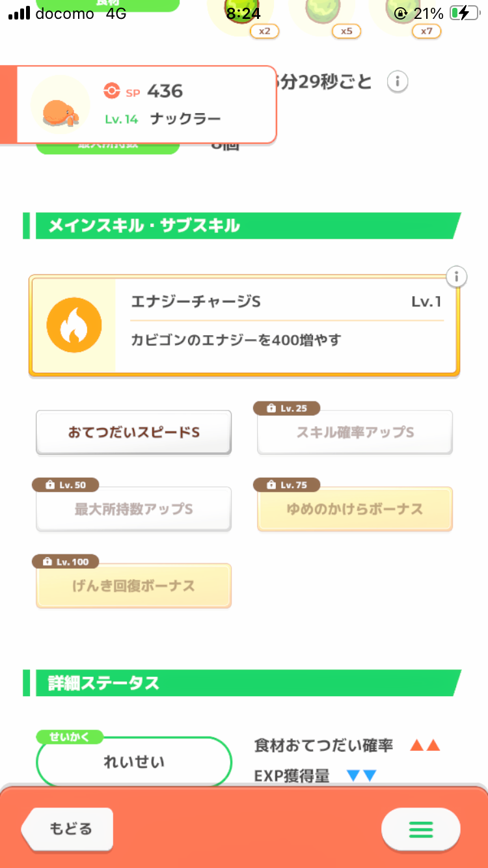Tap the ナックラー Pokémon portrait
The width and height of the screenshot is (488, 868).
(61, 105)
